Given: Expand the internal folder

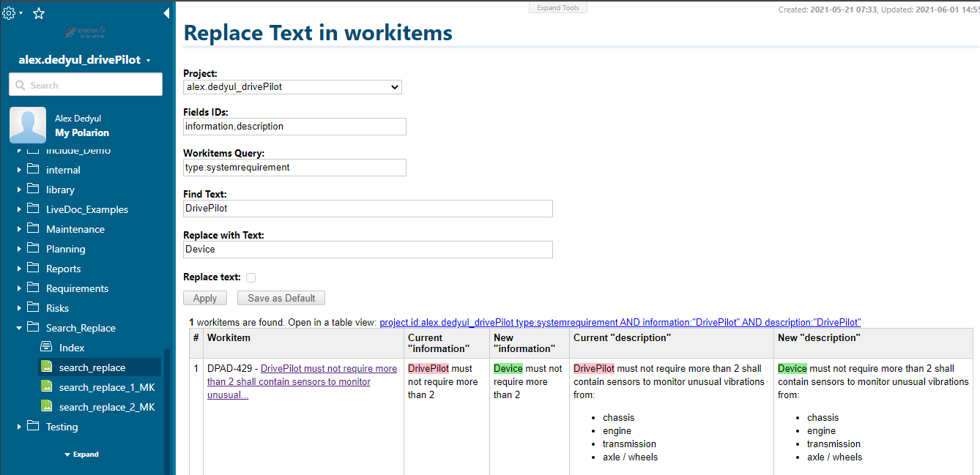Looking at the screenshot, I should [x=19, y=170].
